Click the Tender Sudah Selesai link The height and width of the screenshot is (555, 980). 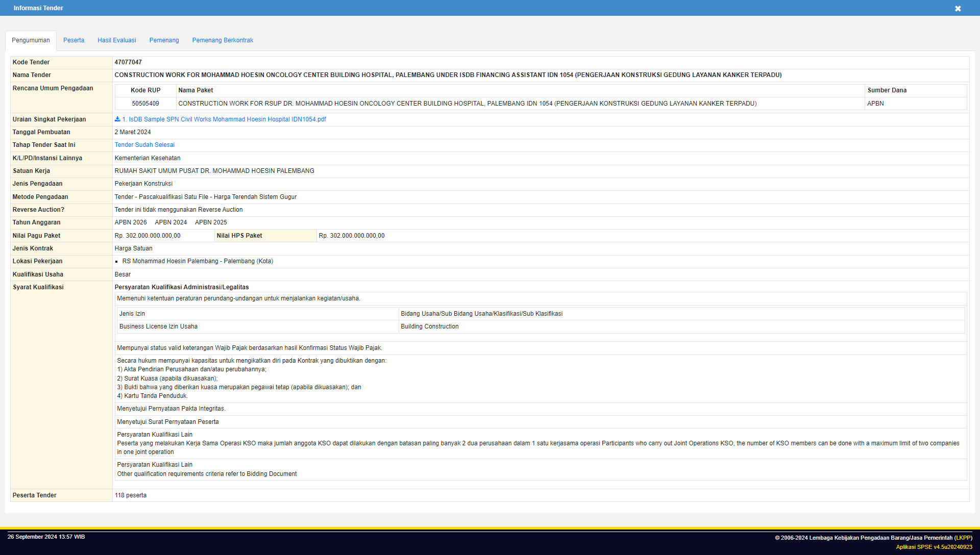coord(144,145)
